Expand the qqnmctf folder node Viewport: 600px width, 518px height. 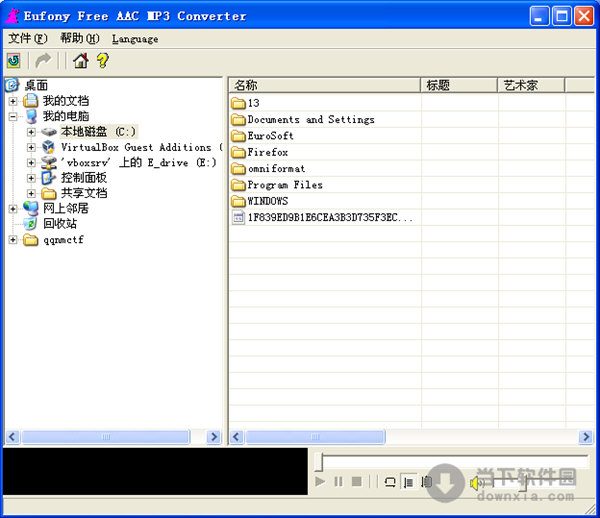pos(13,239)
